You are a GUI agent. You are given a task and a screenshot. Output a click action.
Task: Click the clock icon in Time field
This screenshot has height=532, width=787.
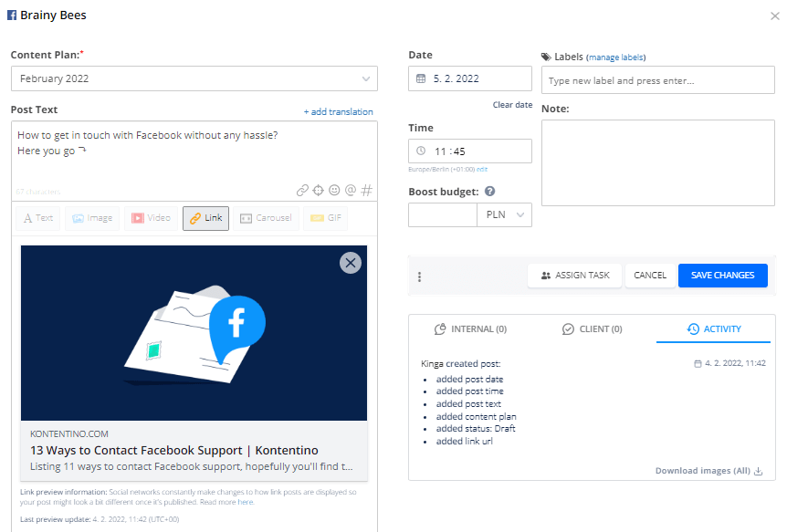tap(421, 151)
